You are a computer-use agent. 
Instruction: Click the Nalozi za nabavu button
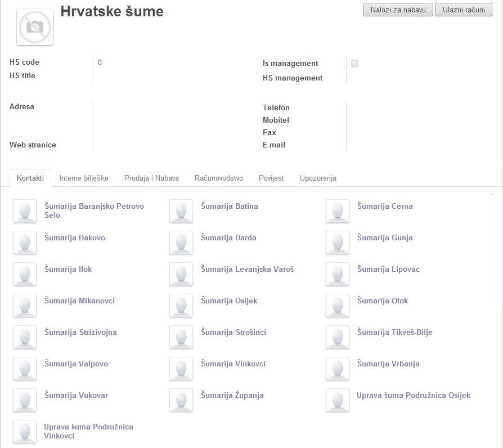click(x=398, y=10)
